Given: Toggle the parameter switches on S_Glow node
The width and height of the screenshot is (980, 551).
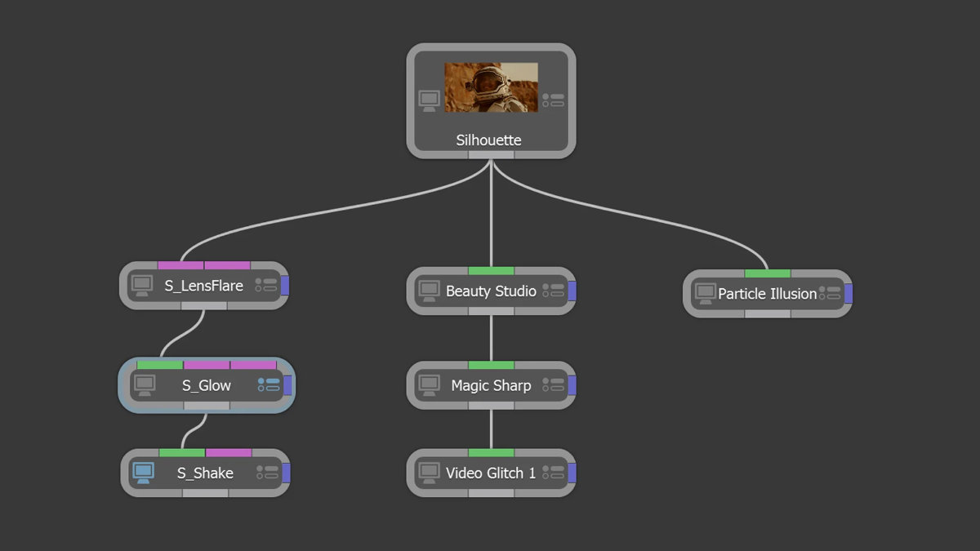Looking at the screenshot, I should pos(269,384).
